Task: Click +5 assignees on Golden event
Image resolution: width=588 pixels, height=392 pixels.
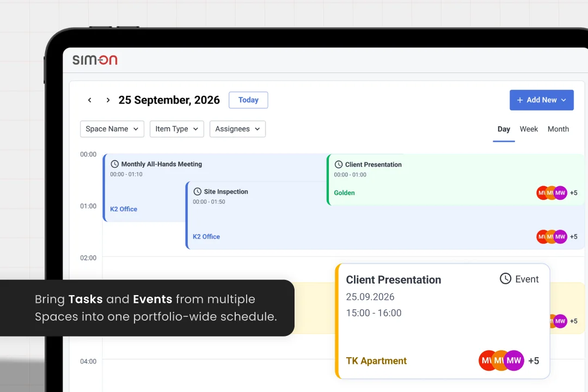Action: point(573,193)
